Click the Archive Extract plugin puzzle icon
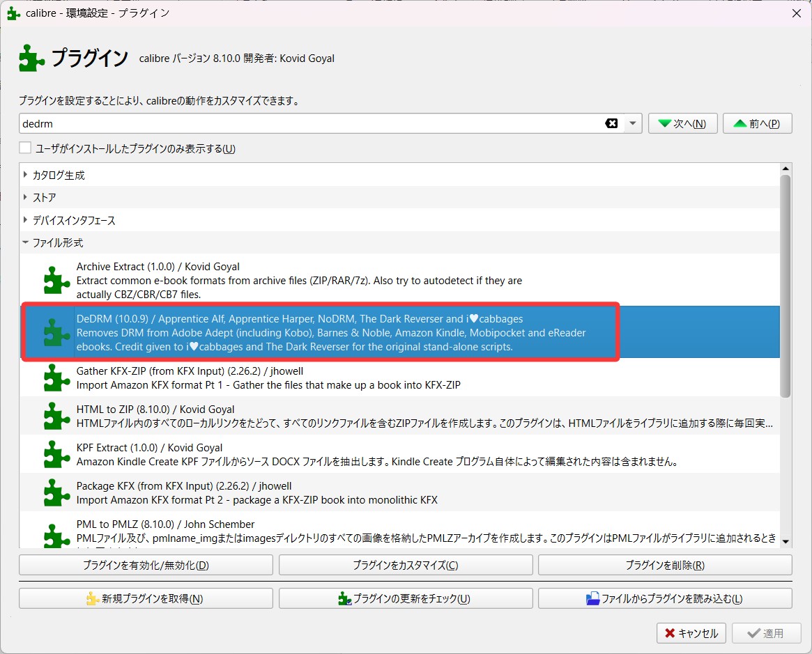This screenshot has height=654, width=812. click(56, 280)
